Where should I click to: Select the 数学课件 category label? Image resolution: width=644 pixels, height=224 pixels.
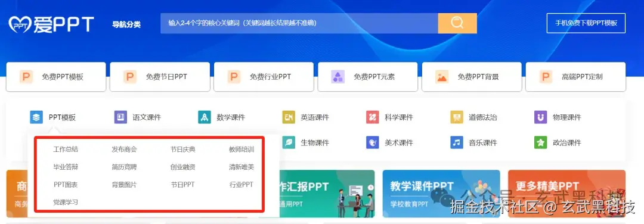231,118
